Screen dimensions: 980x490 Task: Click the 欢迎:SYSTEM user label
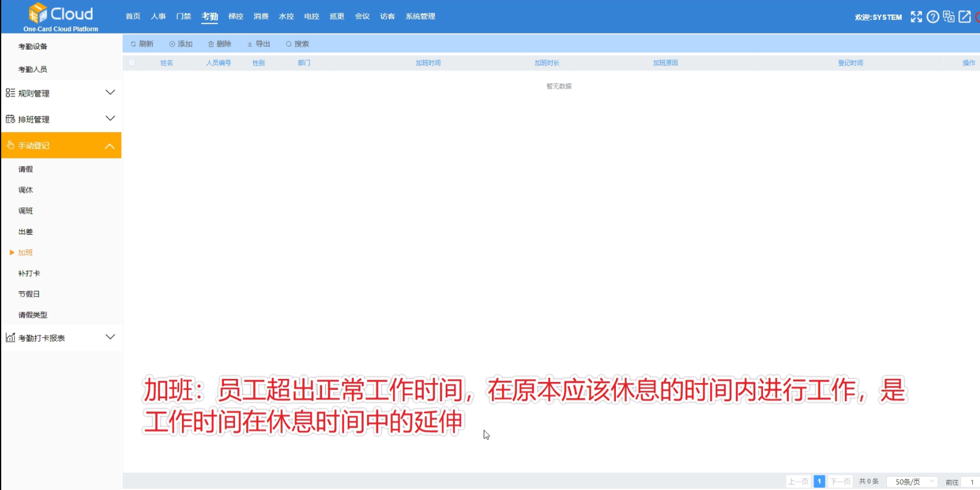click(878, 17)
